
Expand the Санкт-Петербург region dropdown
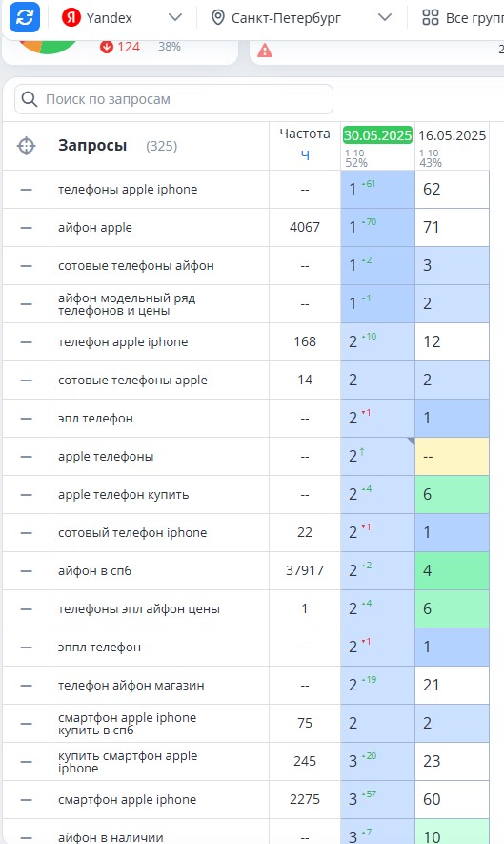coord(301,18)
